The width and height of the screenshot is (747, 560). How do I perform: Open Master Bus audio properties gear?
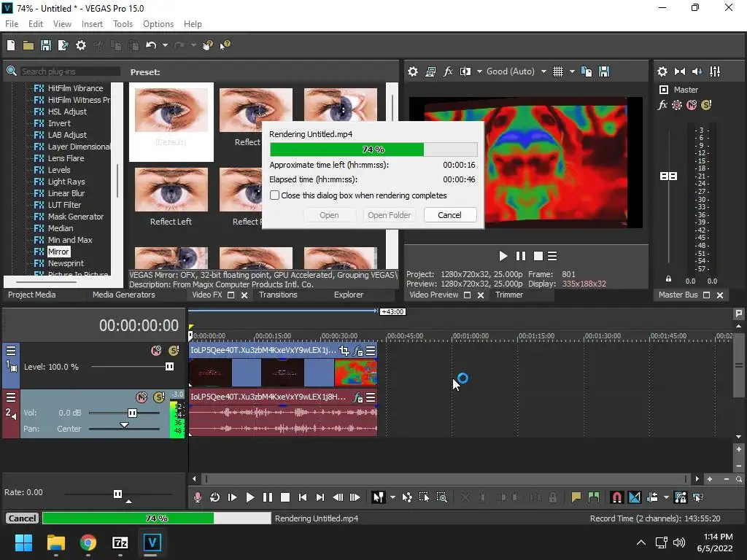tap(662, 71)
